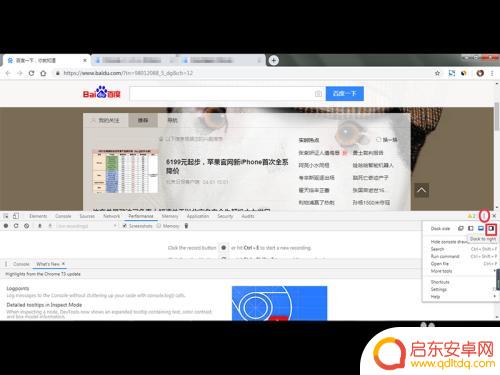
Task: Click the collect garbage trash icon
Action: point(186,226)
